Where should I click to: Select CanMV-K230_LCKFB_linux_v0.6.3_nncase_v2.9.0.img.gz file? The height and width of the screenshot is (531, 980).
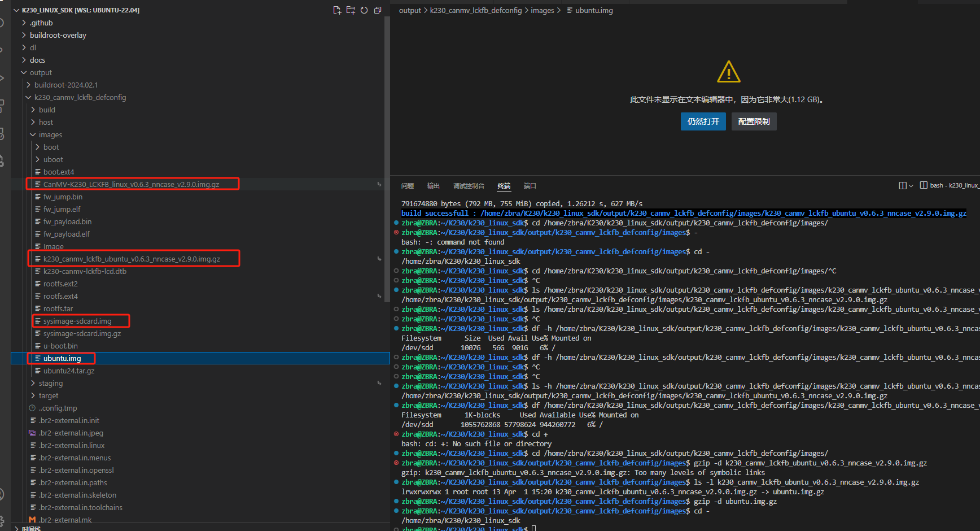coord(132,184)
